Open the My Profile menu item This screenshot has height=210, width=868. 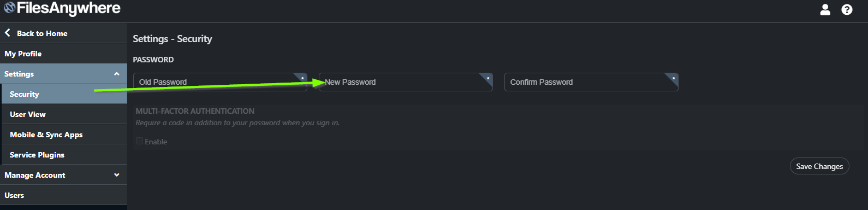click(x=63, y=54)
